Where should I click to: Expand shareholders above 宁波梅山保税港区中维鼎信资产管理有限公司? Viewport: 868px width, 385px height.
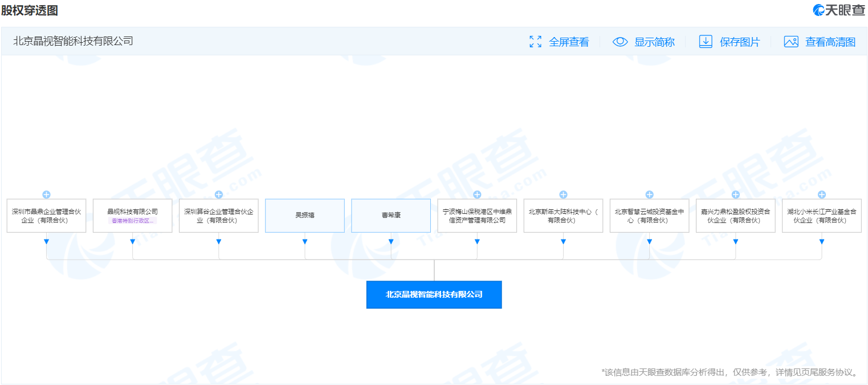pyautogui.click(x=477, y=194)
